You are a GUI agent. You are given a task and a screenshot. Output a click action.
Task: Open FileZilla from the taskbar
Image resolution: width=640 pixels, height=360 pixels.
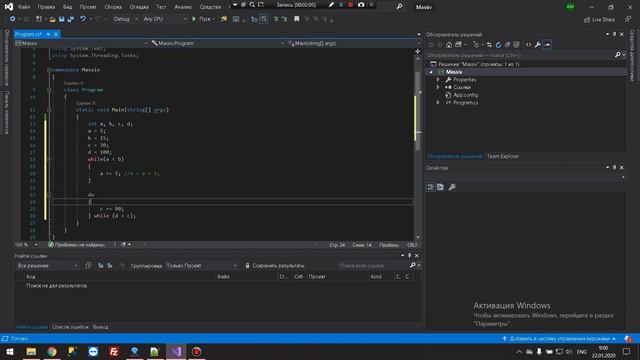click(114, 351)
